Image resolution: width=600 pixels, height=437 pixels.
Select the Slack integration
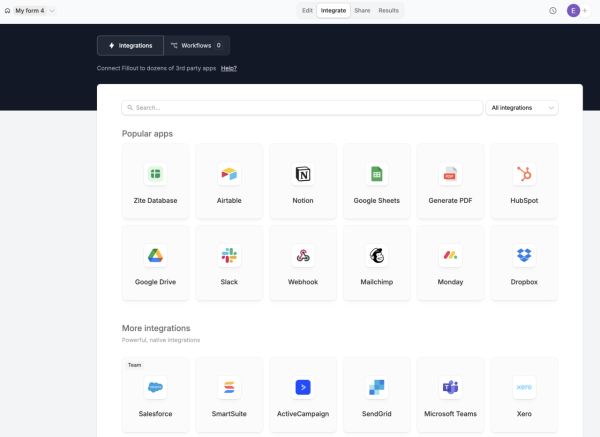229,263
